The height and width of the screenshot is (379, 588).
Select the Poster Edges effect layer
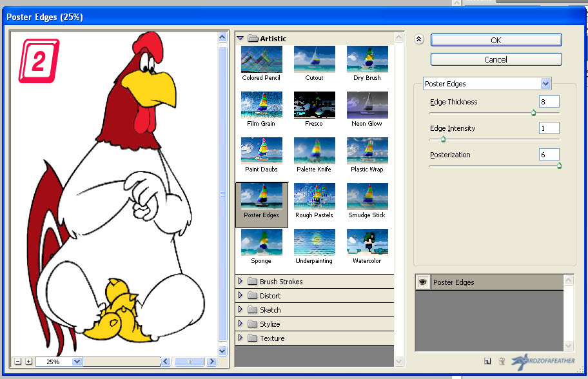(489, 282)
